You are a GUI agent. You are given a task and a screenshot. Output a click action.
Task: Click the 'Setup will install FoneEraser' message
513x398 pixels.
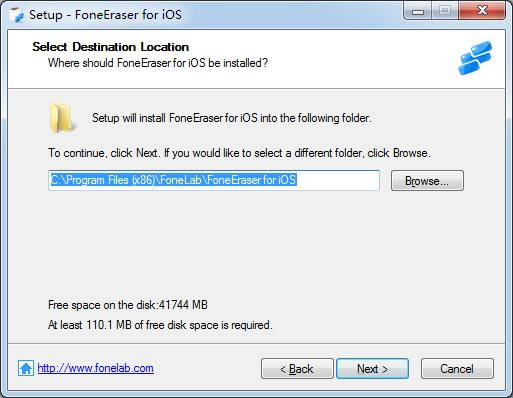[232, 118]
